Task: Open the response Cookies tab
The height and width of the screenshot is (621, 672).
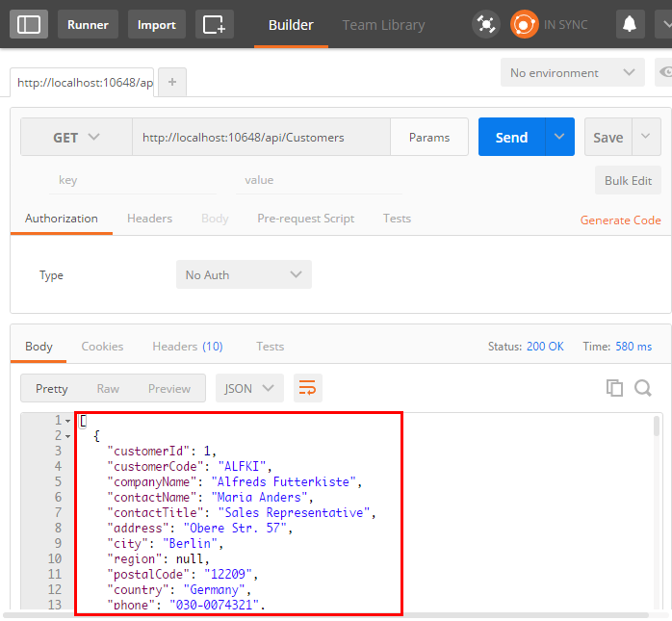Action: point(102,347)
